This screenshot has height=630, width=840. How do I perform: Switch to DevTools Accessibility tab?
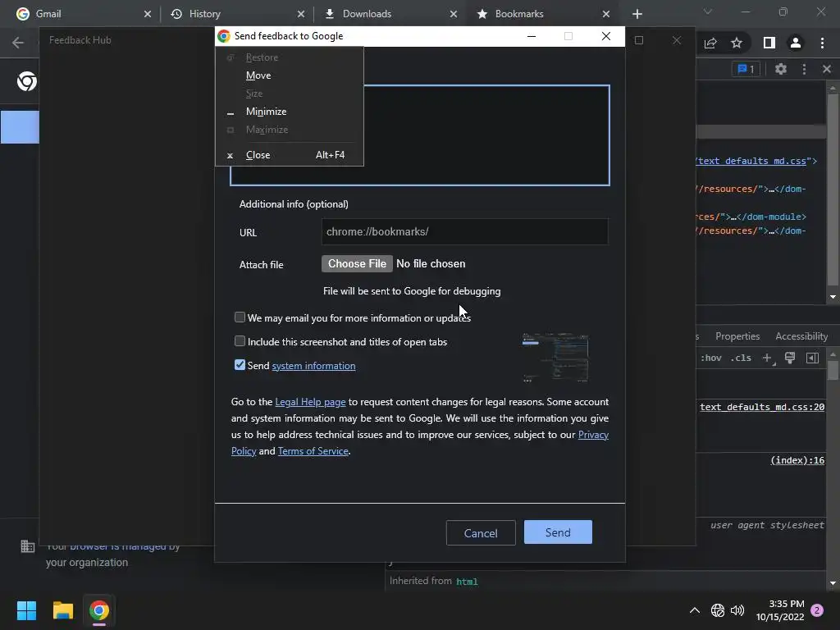(x=801, y=336)
